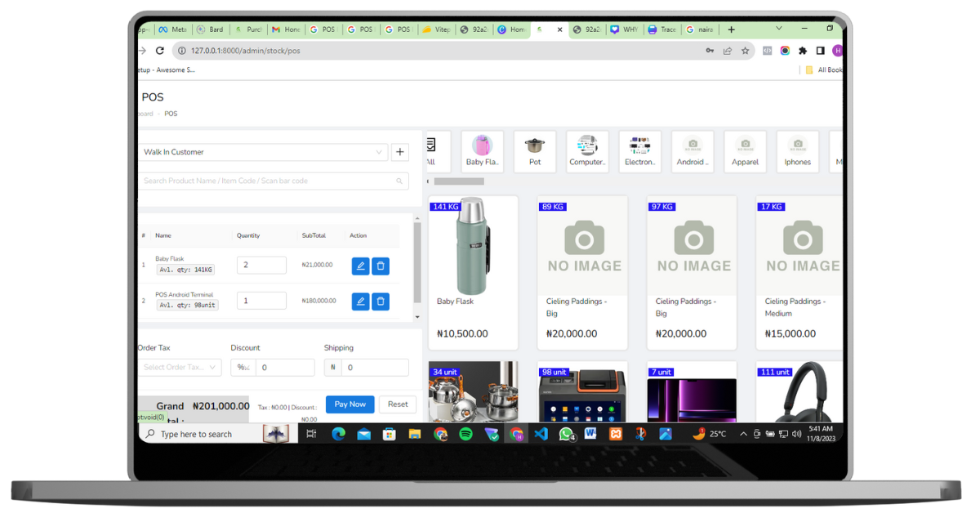Viewport: 980px width, 513px height.
Task: Reset the current sale
Action: pos(397,404)
